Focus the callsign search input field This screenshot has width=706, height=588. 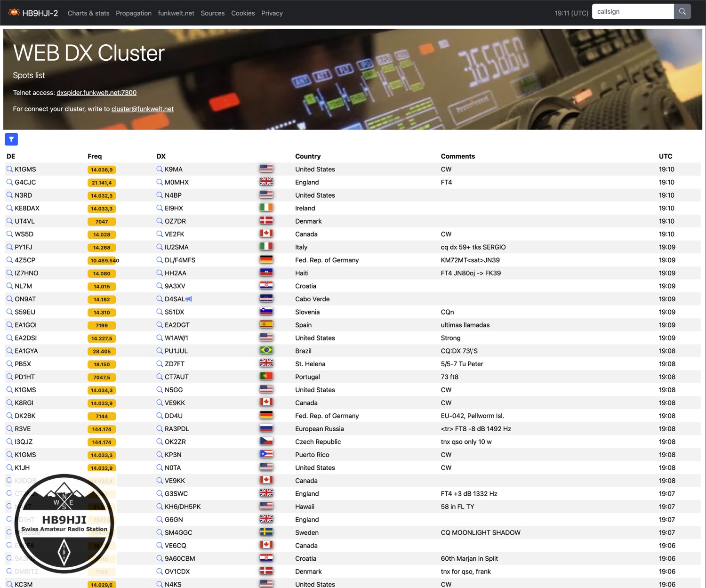633,12
